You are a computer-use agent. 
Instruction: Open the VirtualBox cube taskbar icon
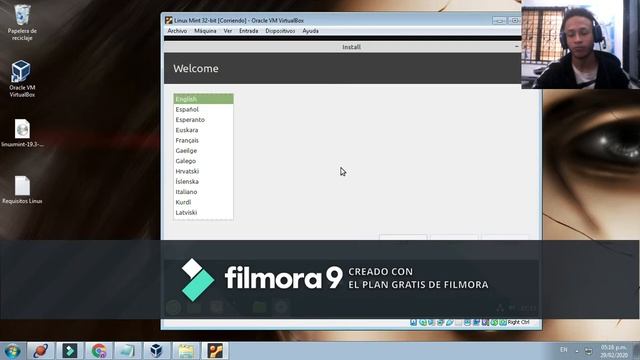pos(156,351)
